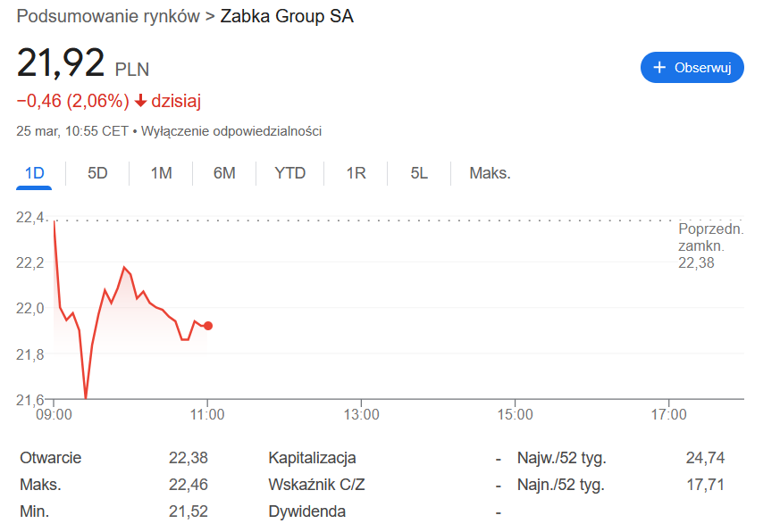The image size is (763, 532).
Task: Choose the 1R one-year range tab
Action: point(356,173)
